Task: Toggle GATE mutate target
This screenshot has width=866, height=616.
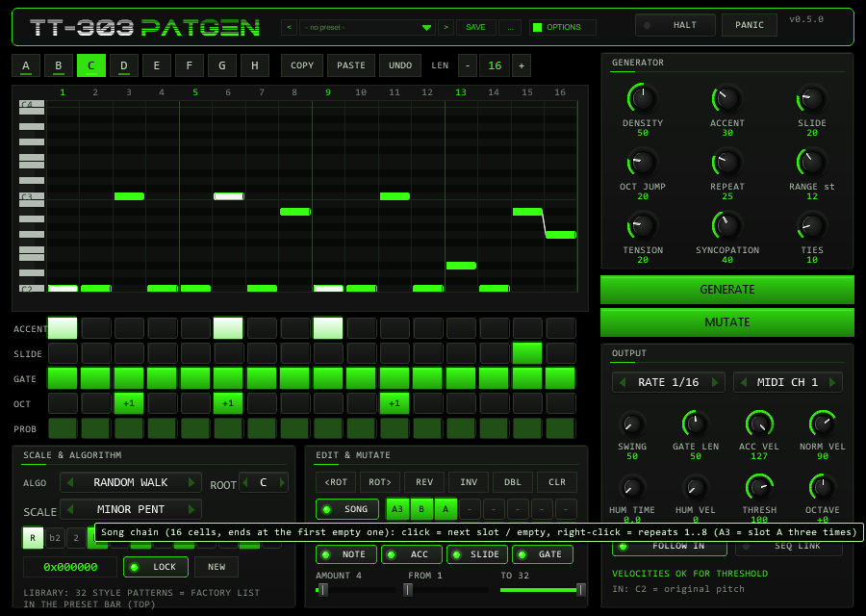Action: tap(543, 554)
